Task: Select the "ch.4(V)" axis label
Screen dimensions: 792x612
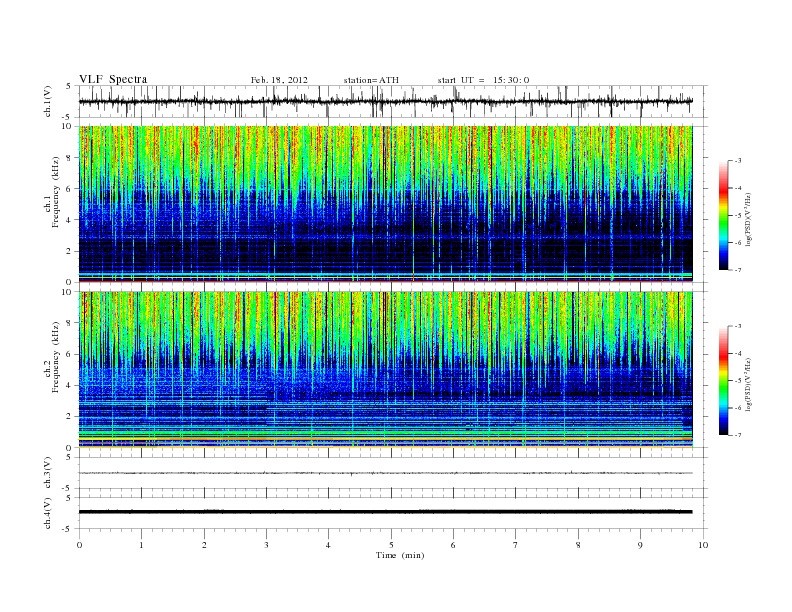Action: (x=48, y=513)
